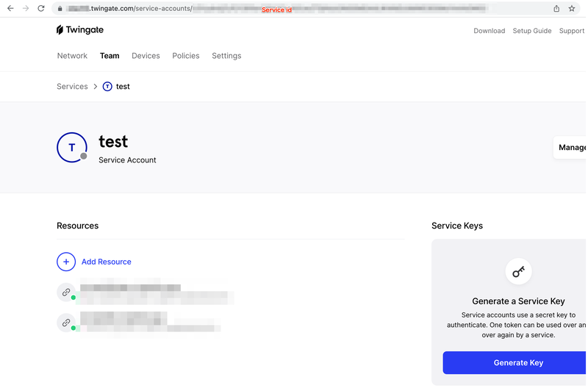This screenshot has height=388, width=588.
Task: Reload the page with refresh icon
Action: [x=41, y=8]
